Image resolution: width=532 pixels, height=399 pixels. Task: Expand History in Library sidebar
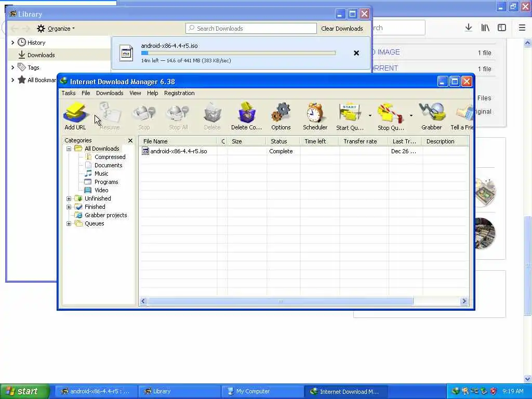click(x=13, y=43)
